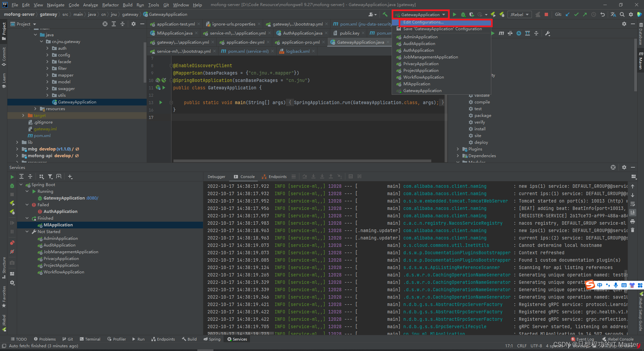The width and height of the screenshot is (644, 351).
Task: Click the CRLF indicator in the status bar
Action: tap(522, 346)
